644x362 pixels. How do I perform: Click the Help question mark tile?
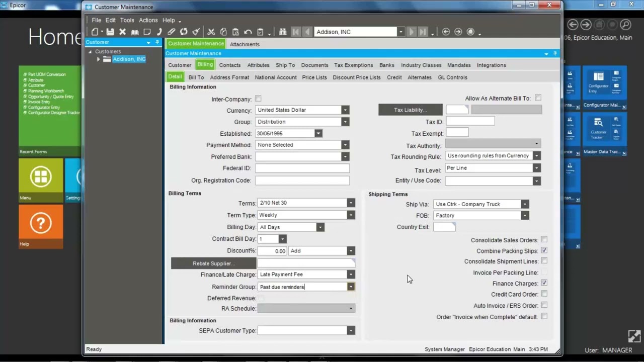click(x=41, y=226)
